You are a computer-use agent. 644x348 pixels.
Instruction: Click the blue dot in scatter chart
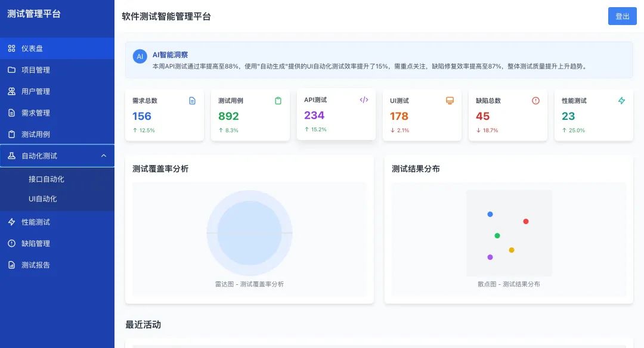click(x=490, y=214)
